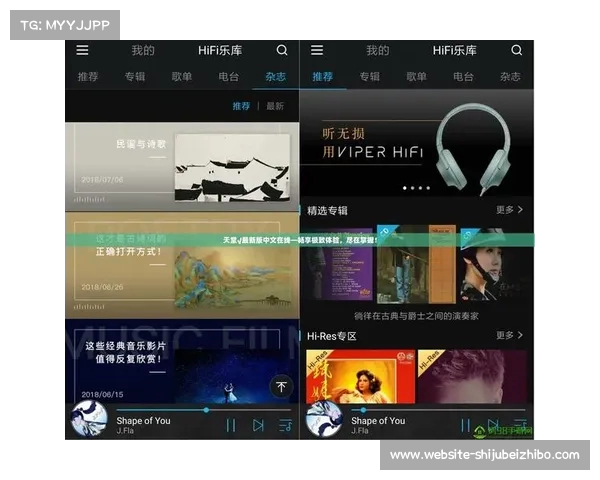The width and height of the screenshot is (600, 480).
Task: Open purple Hi-Res album cover
Action: coord(473,376)
